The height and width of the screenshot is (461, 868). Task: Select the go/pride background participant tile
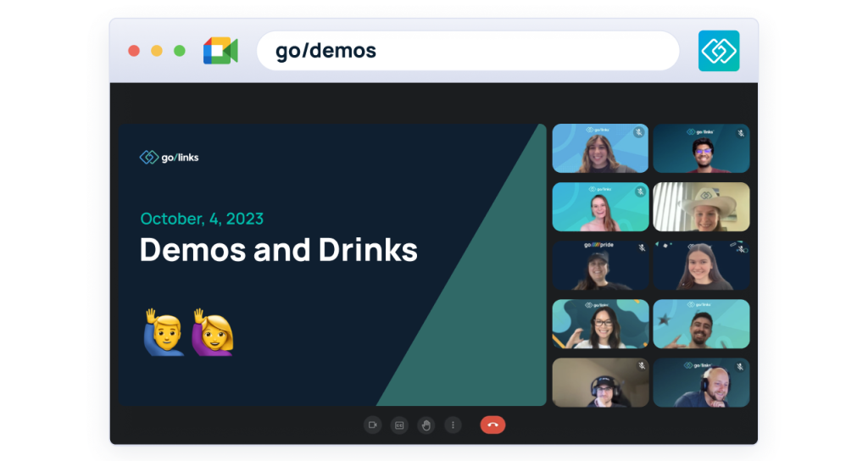click(x=601, y=265)
